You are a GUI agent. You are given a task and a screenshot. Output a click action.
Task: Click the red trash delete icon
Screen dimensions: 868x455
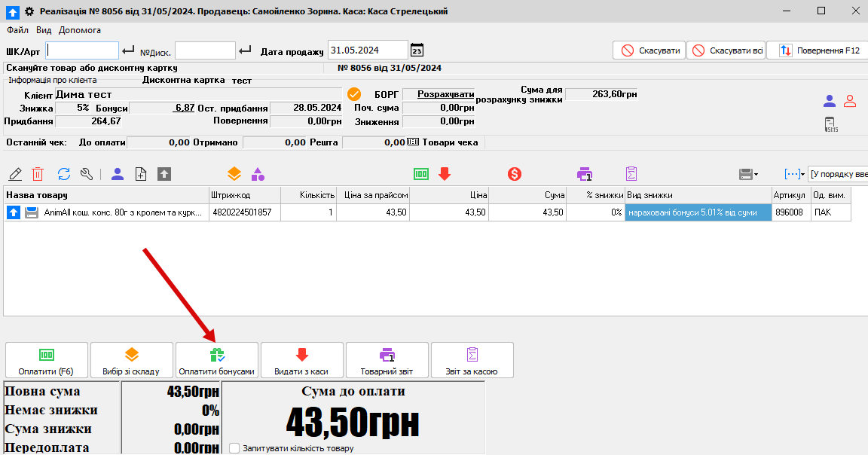[38, 174]
